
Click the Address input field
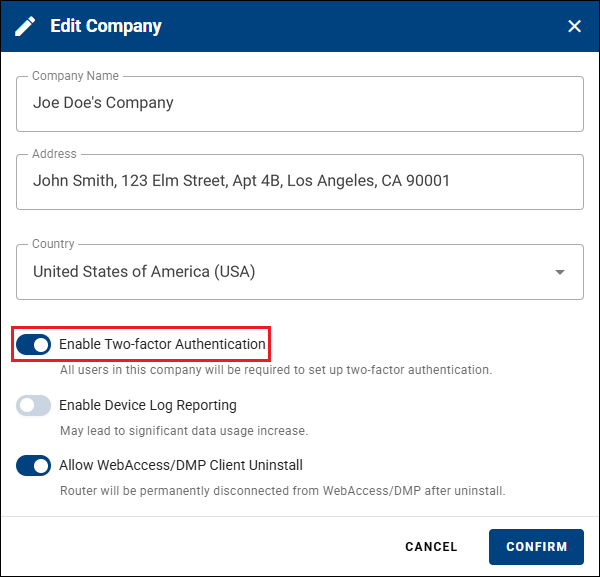coord(300,182)
